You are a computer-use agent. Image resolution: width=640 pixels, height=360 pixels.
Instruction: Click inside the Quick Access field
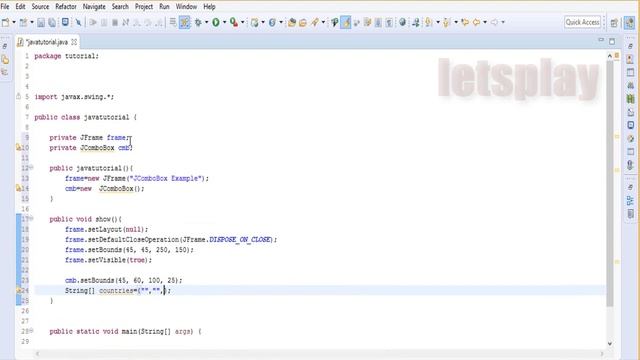click(x=582, y=22)
